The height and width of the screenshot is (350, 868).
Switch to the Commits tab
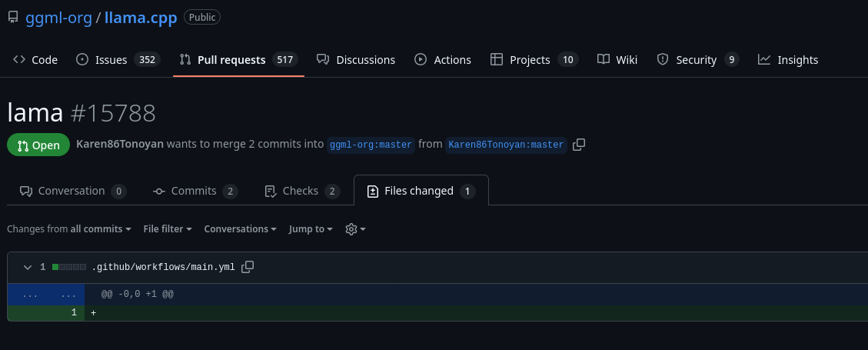click(x=195, y=191)
